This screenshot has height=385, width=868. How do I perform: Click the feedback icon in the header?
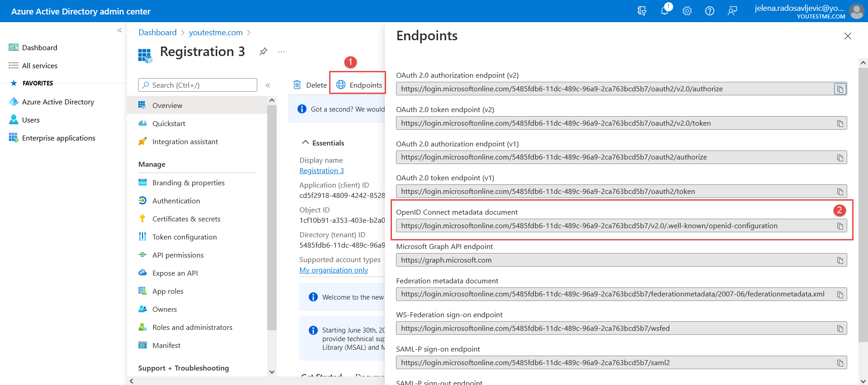732,11
